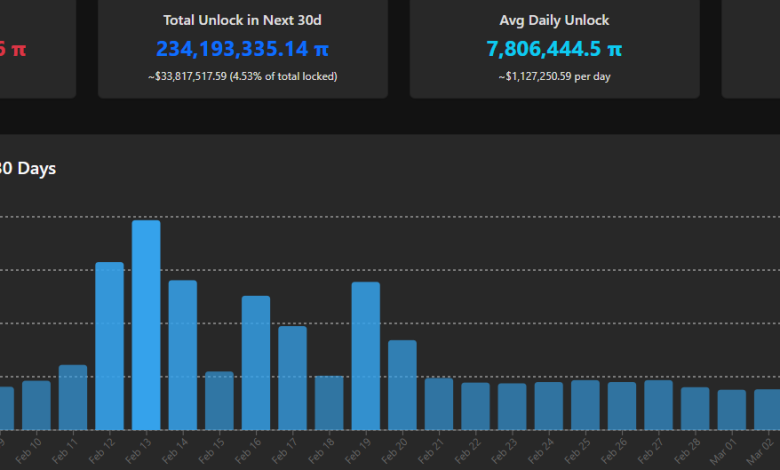This screenshot has width=780, height=470.
Task: Select the Feb 11 bar
Action: coord(73,397)
